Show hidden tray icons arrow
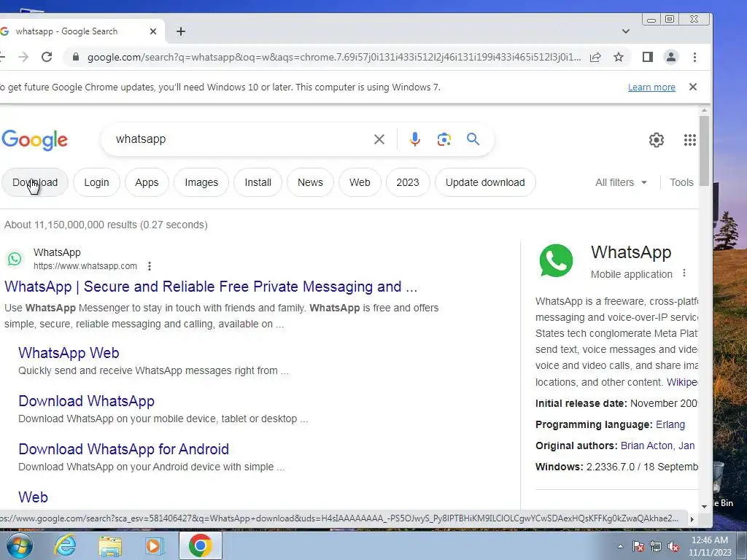747x560 pixels. point(620,546)
